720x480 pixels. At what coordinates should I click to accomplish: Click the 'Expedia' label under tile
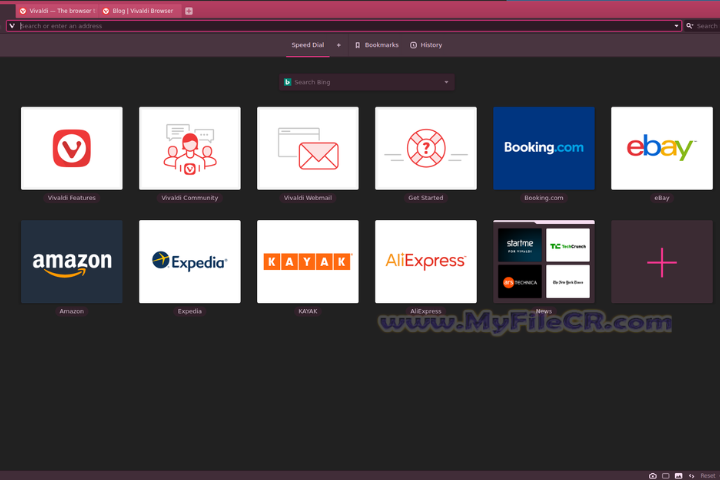(x=190, y=311)
